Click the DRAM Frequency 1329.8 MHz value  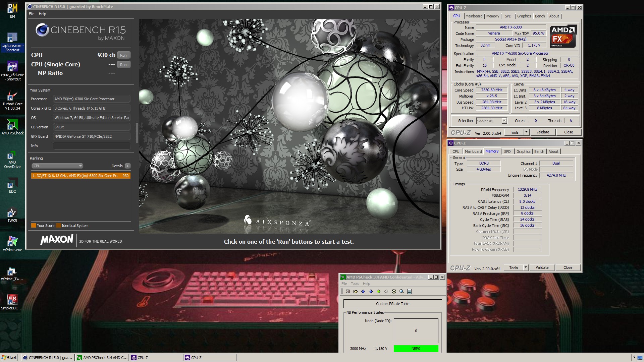[x=527, y=190]
